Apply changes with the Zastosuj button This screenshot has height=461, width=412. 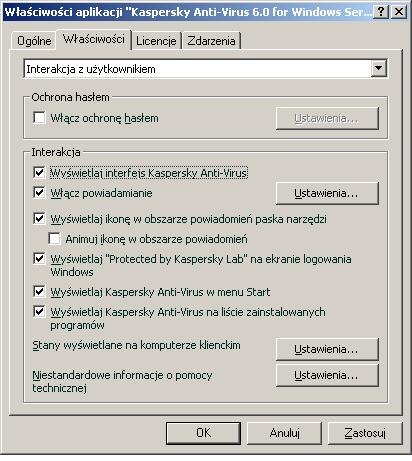[365, 433]
